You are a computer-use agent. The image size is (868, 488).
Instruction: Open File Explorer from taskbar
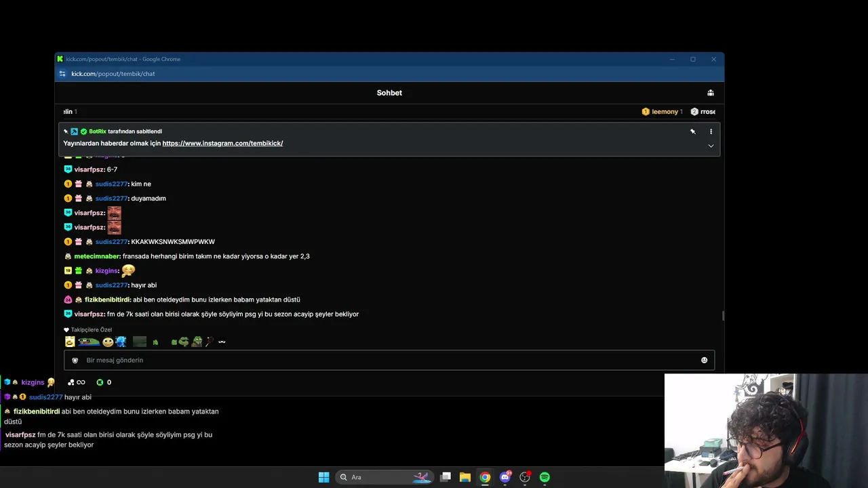coord(465,477)
